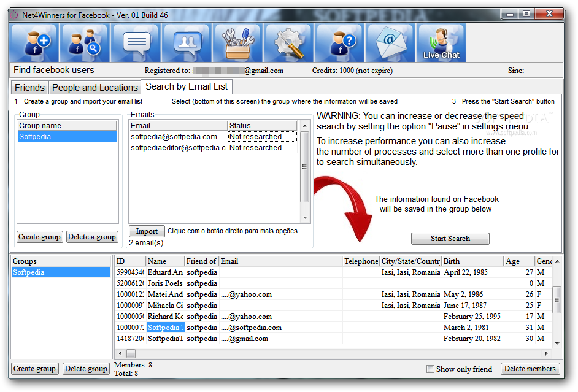
Task: Click the Email column header in Emails
Action: pyautogui.click(x=178, y=126)
